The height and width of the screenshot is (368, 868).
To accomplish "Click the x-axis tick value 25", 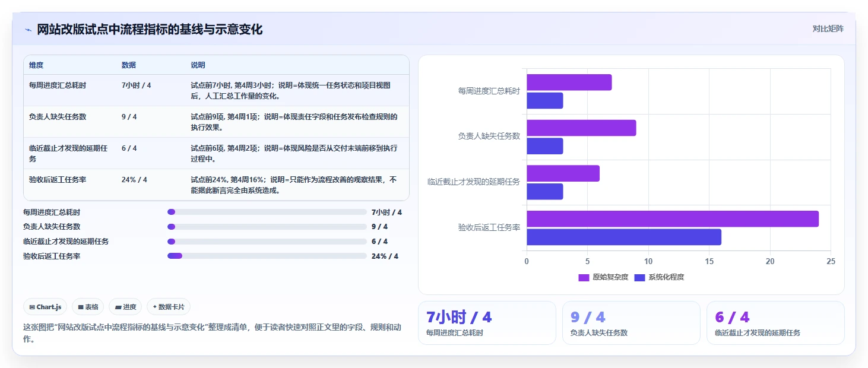I will 831,261.
